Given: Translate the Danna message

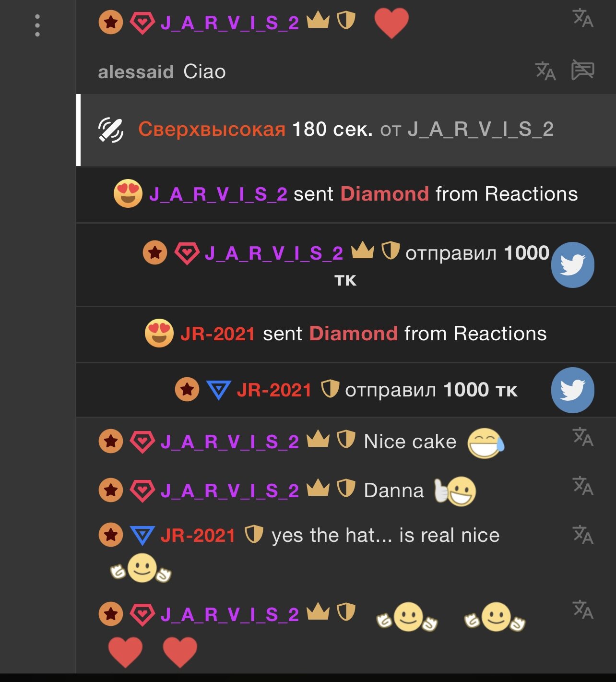Looking at the screenshot, I should pyautogui.click(x=583, y=485).
